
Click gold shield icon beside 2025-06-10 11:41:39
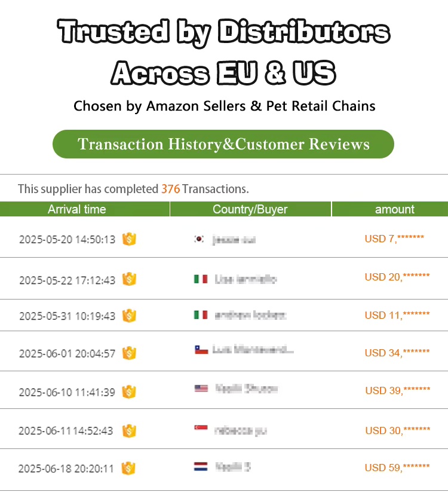pyautogui.click(x=130, y=392)
